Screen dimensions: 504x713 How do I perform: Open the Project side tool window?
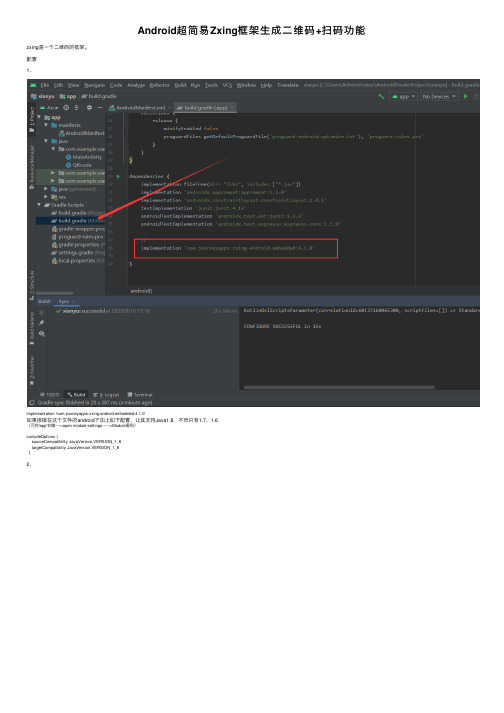32,119
